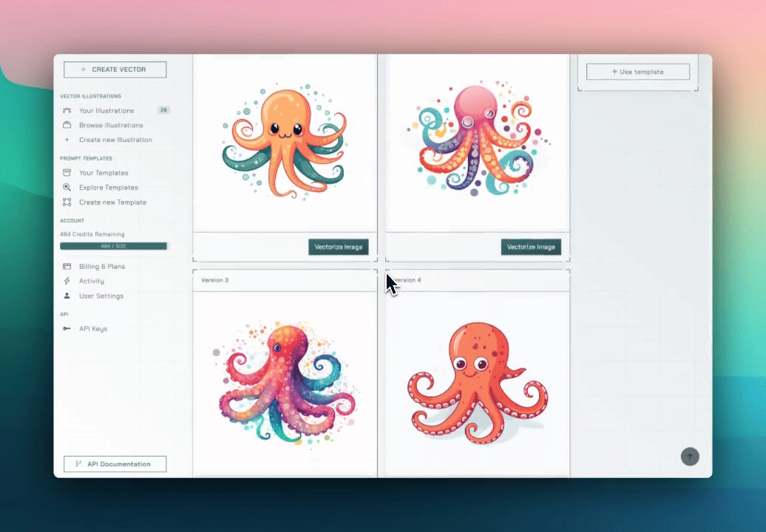The image size is (766, 532).
Task: Click the Create new Template nodes icon
Action: tap(67, 202)
